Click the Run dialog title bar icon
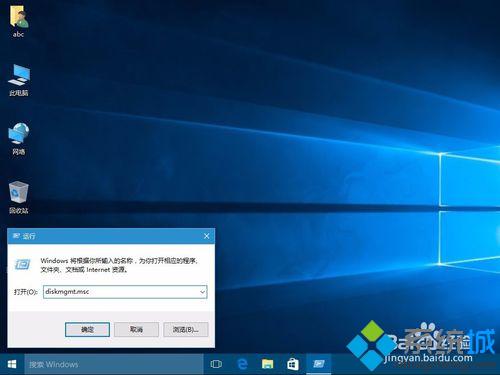This screenshot has height=375, width=500. coord(16,236)
